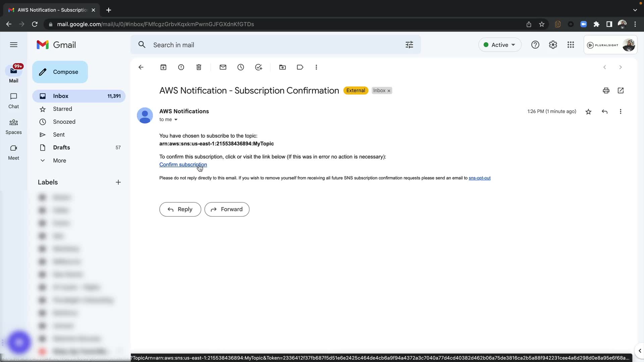Snooze email using clock icon
The width and height of the screenshot is (644, 362).
(x=241, y=67)
